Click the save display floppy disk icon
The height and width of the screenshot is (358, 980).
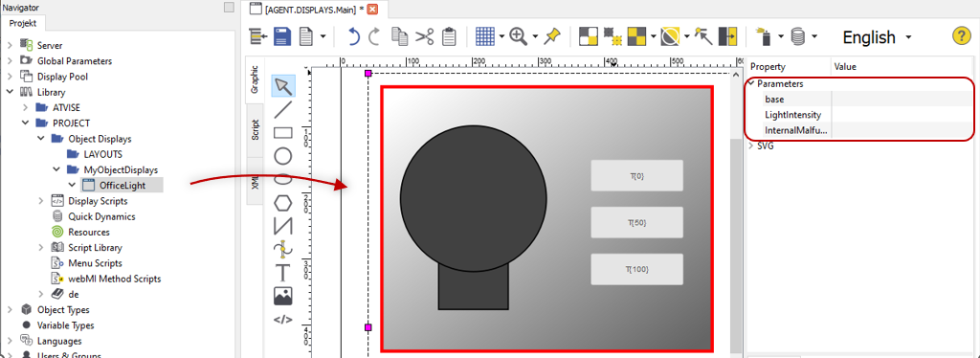coord(283,37)
